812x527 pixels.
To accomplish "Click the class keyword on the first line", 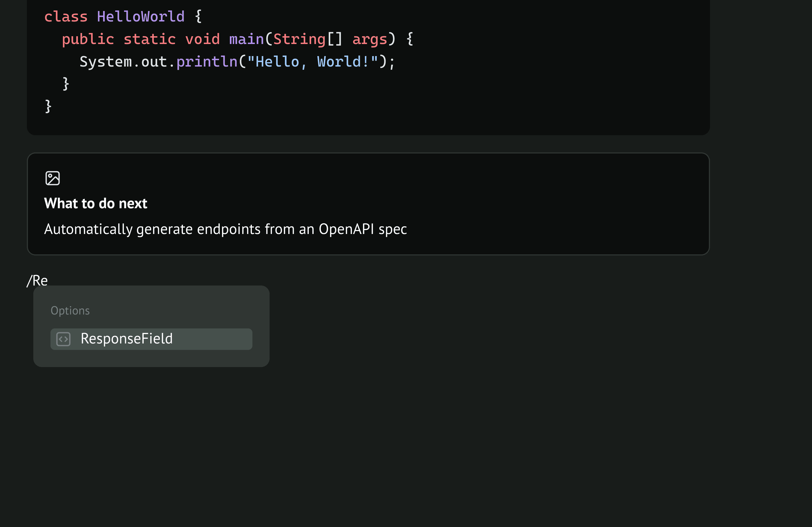I will tap(66, 17).
